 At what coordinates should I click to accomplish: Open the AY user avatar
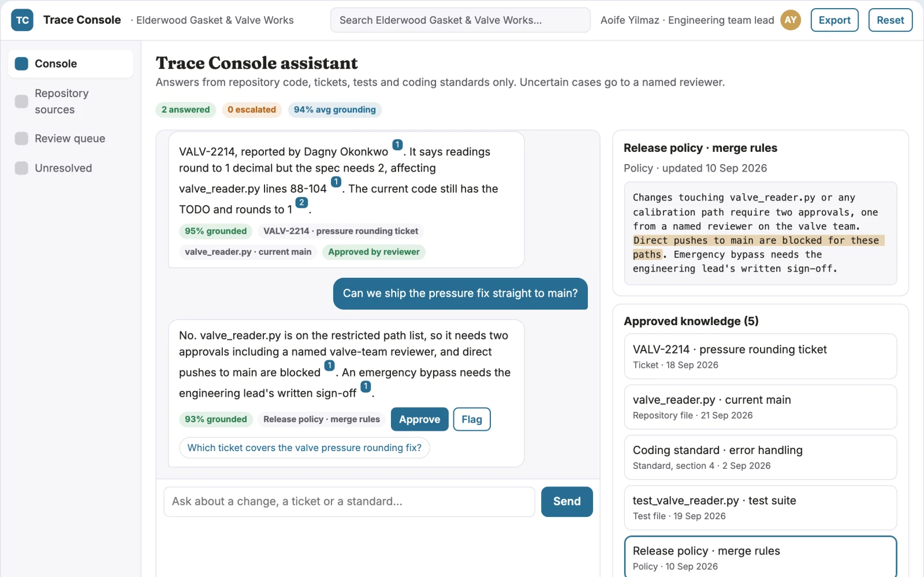[791, 20]
